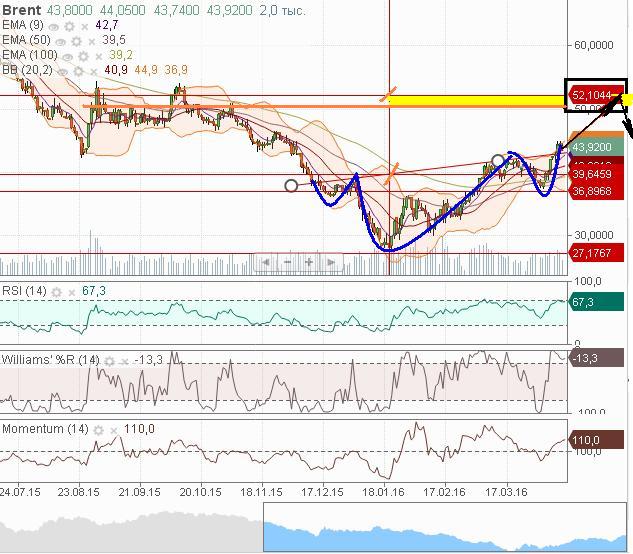Screen dimensions: 633x554
Task: Toggle visibility of EMA (9) indicator
Action: (x=53, y=27)
